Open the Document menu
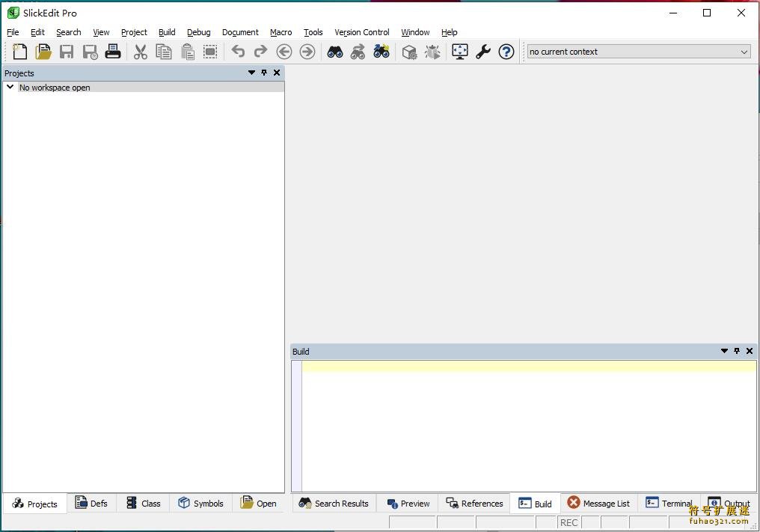The image size is (760, 532). coord(240,32)
